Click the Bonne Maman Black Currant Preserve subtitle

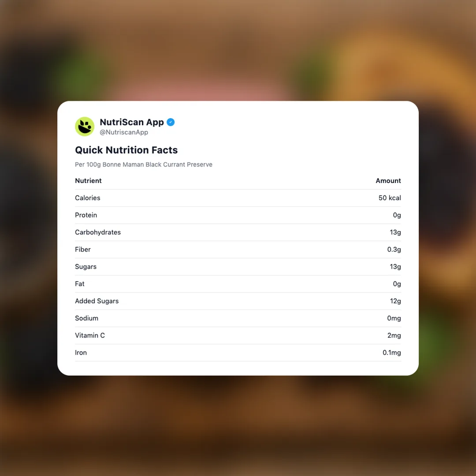coord(144,164)
